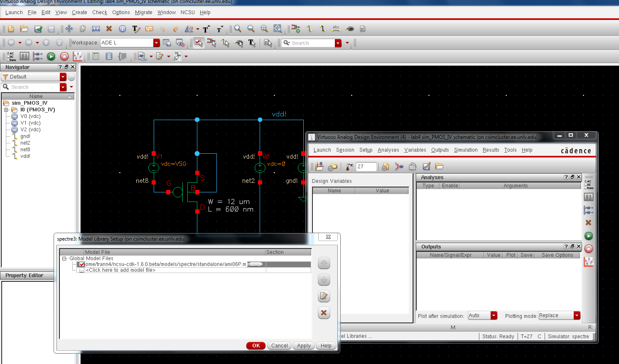
Task: Click the edit file icon in Model Library Setup
Action: pyautogui.click(x=324, y=296)
